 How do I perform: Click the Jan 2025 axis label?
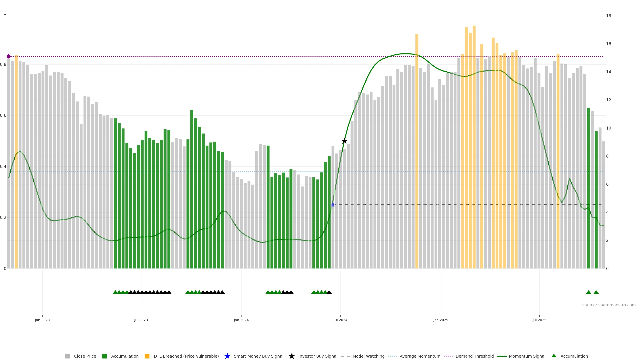(x=441, y=320)
